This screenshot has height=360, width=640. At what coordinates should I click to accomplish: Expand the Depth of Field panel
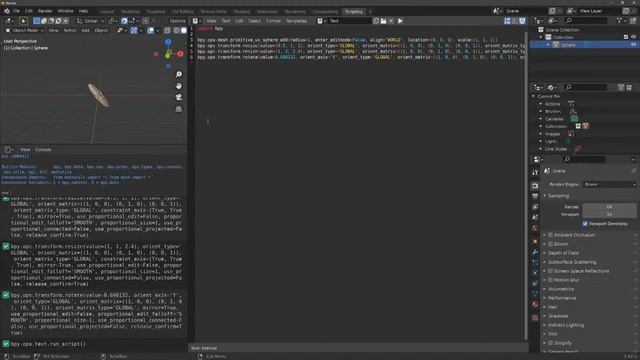pyautogui.click(x=563, y=253)
